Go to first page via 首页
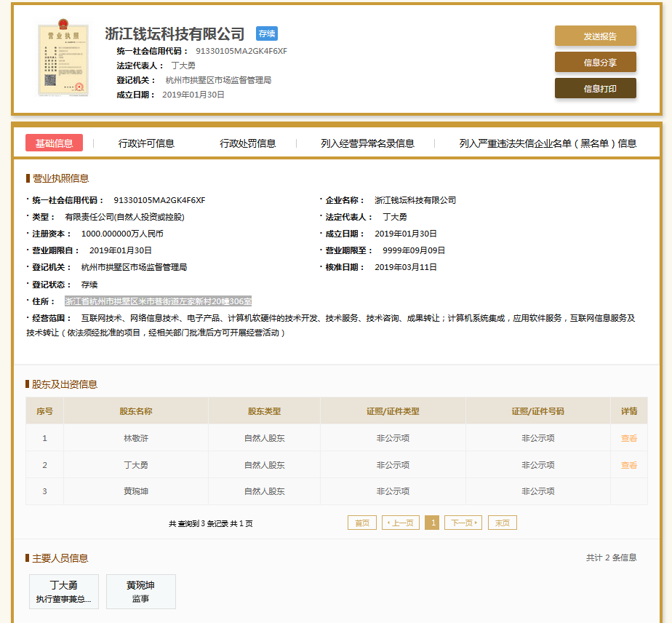 click(362, 523)
